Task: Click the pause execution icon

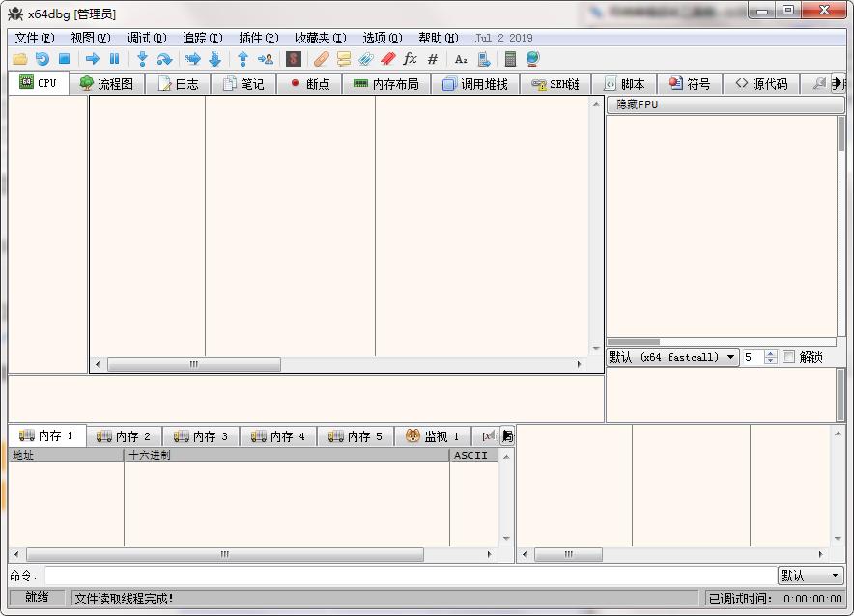Action: (114, 59)
